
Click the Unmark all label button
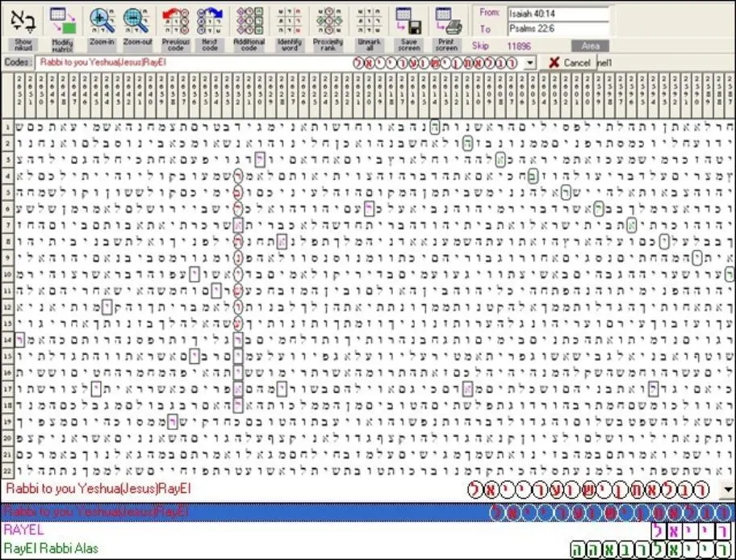369,45
